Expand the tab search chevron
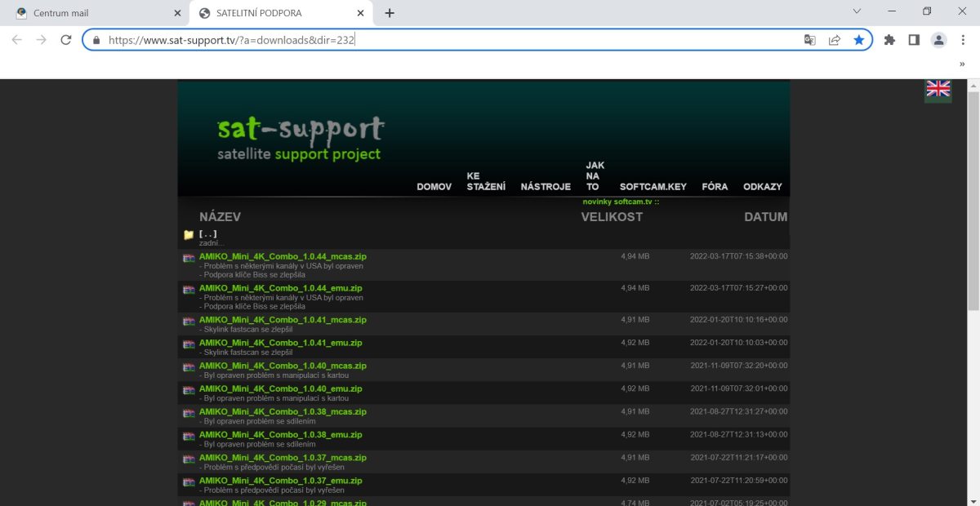This screenshot has height=506, width=980. pyautogui.click(x=857, y=11)
